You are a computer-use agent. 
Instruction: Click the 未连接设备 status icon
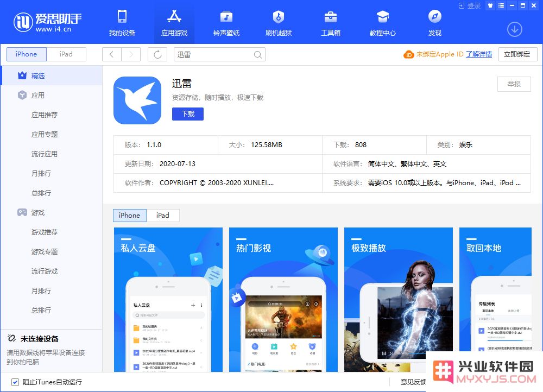click(x=11, y=338)
